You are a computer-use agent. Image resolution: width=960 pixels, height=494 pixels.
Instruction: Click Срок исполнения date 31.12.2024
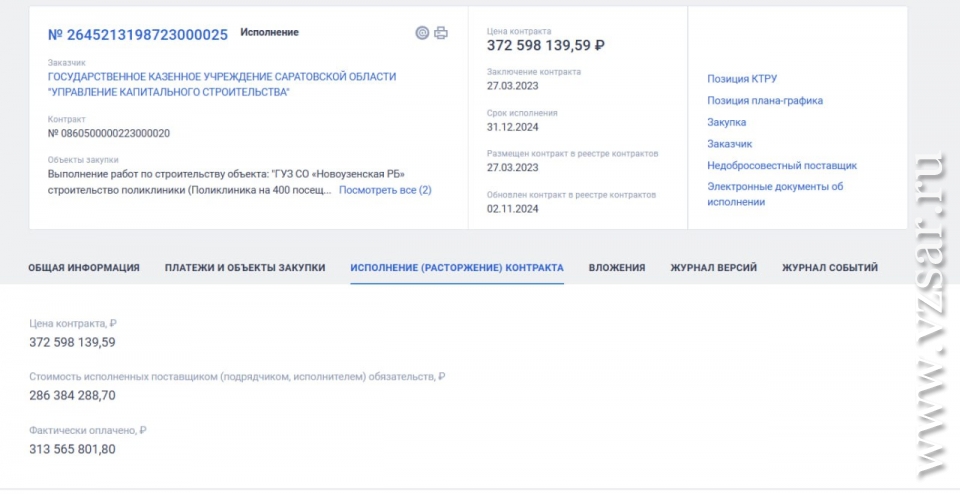pyautogui.click(x=512, y=127)
